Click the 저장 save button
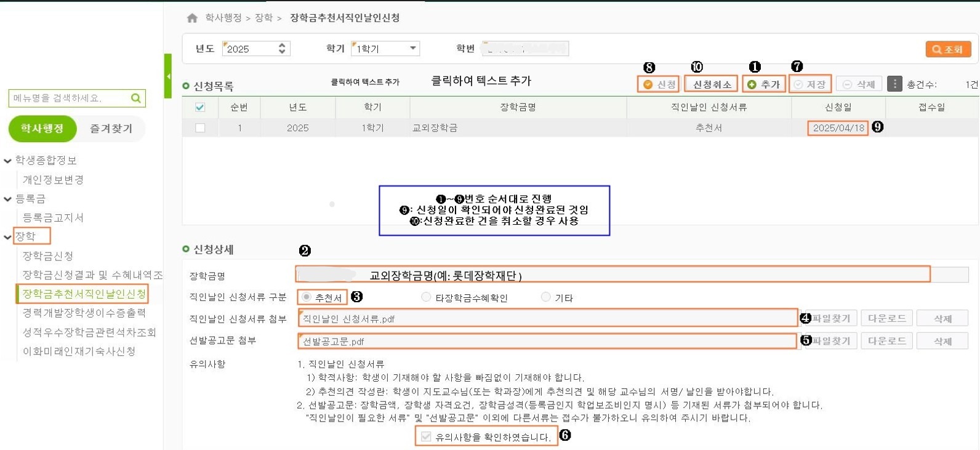This screenshot has width=980, height=450. (810, 84)
